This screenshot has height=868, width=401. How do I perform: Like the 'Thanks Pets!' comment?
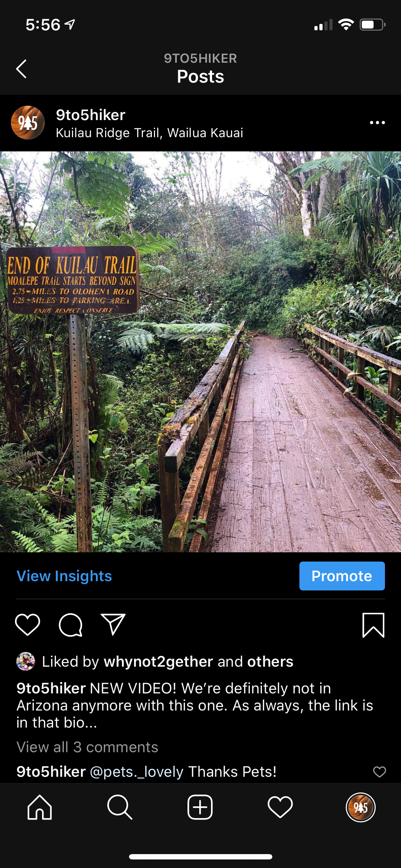point(379,772)
